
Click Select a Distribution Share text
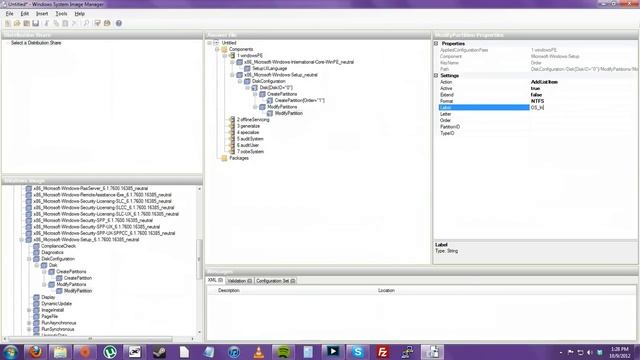tap(36, 43)
